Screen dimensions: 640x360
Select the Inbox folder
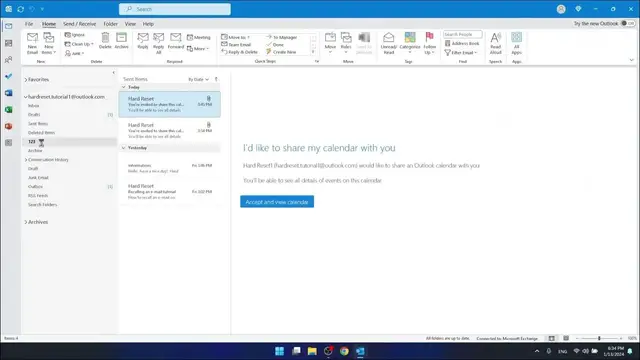33,106
